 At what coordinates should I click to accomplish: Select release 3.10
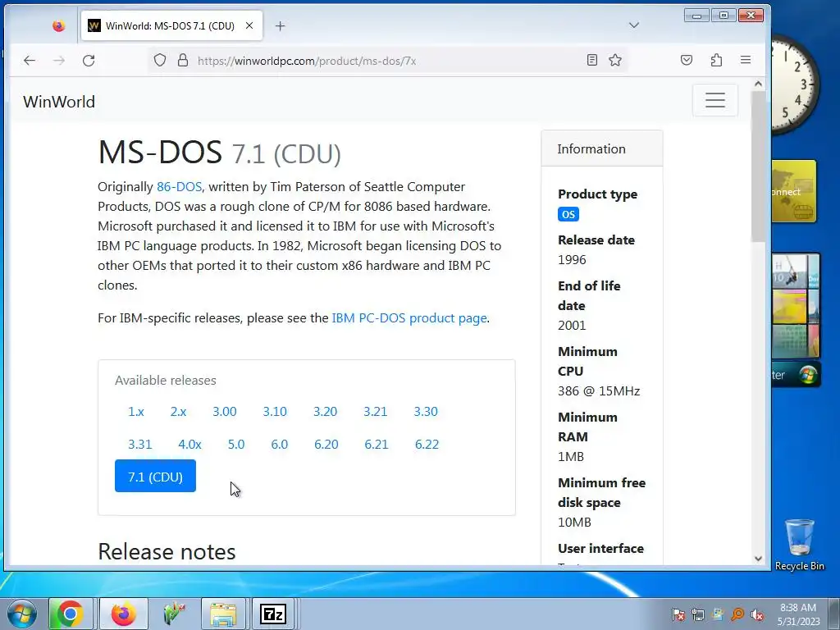(275, 412)
